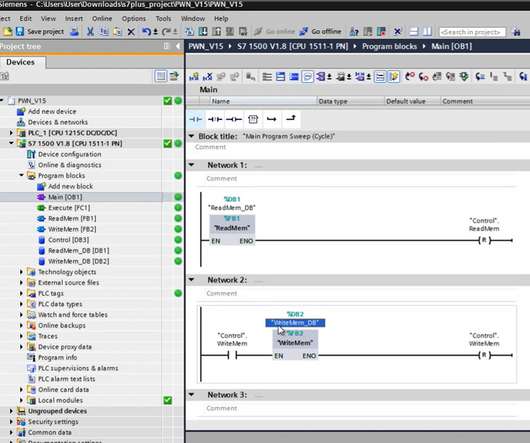Open the Edit menu

(25, 19)
